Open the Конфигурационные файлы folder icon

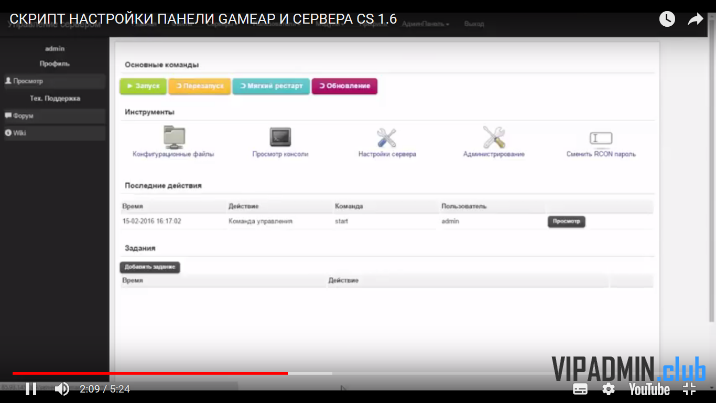click(x=174, y=137)
